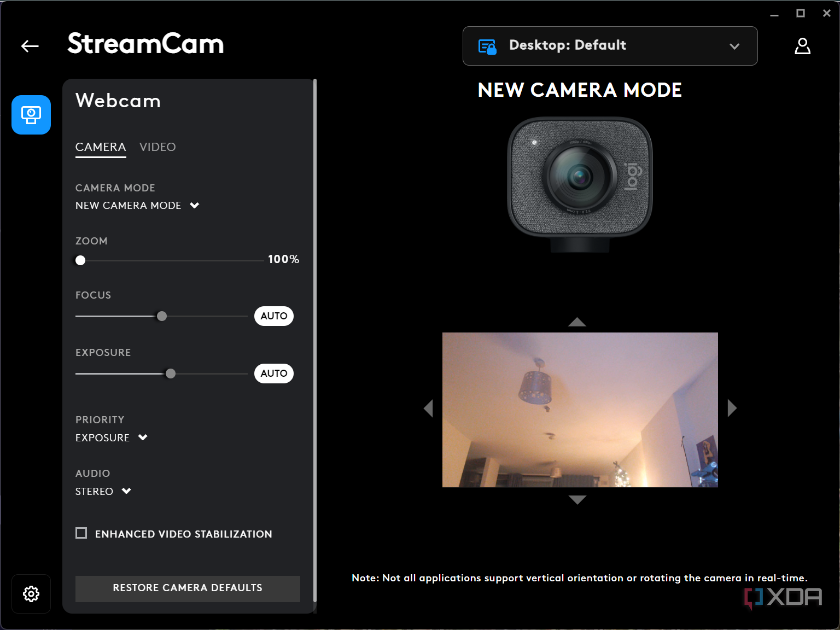Click the 100% zoom value
Viewport: 840px width, 630px height.
284,259
